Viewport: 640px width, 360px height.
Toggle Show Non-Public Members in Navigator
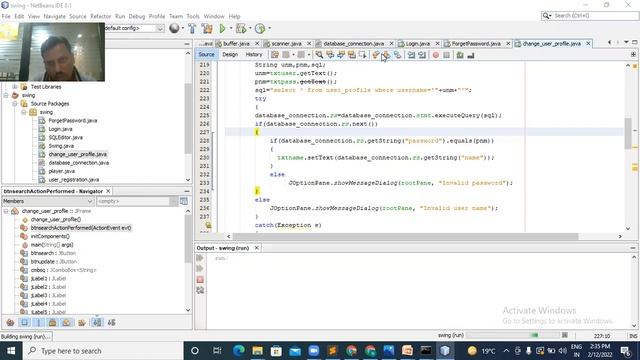(x=53, y=322)
